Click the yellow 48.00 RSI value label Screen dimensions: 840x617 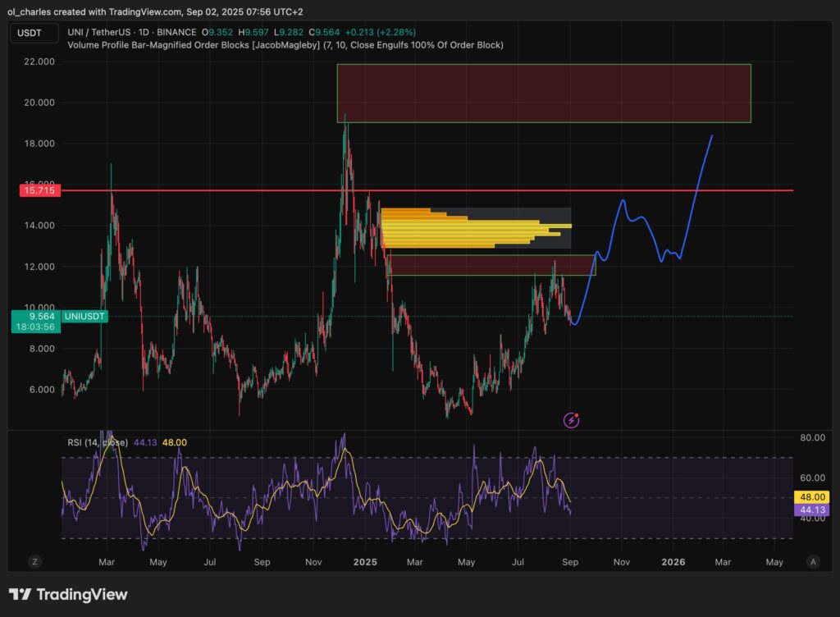[x=811, y=497]
